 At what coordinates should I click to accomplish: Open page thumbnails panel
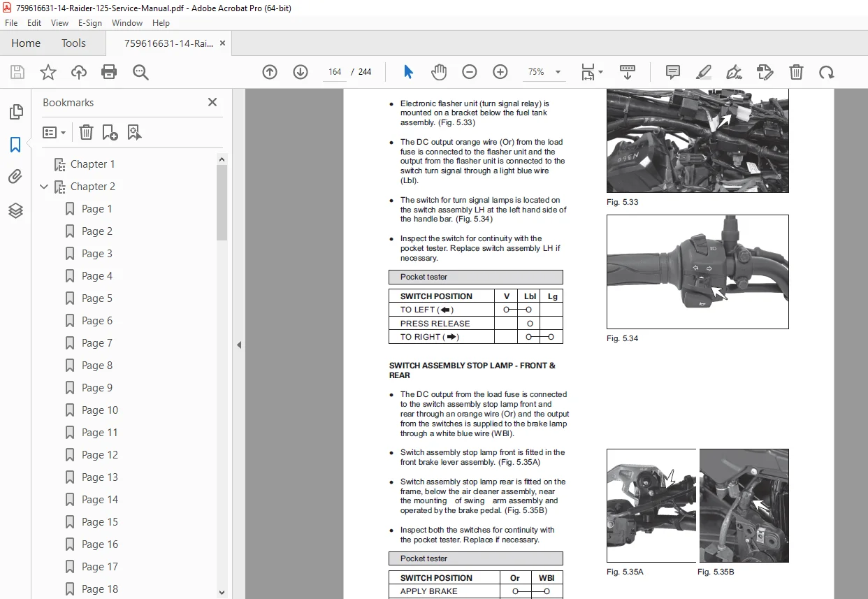coord(15,112)
